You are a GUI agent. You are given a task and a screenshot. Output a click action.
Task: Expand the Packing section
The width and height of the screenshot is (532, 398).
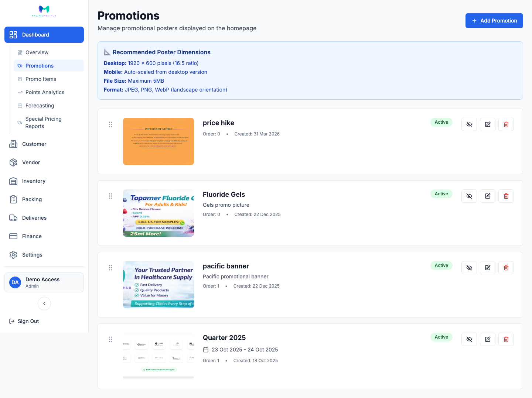[x=44, y=199]
